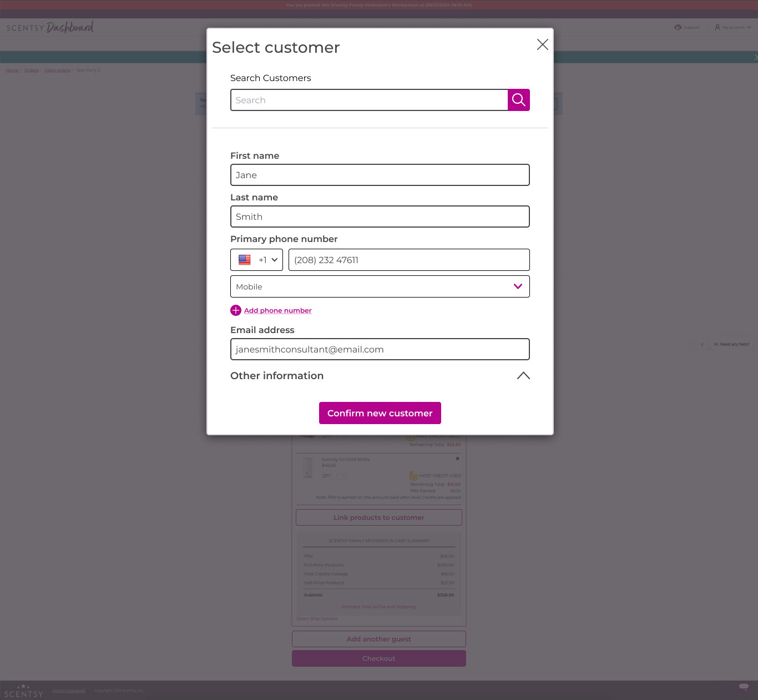Go to Orders breadcrumb link

pyautogui.click(x=32, y=70)
